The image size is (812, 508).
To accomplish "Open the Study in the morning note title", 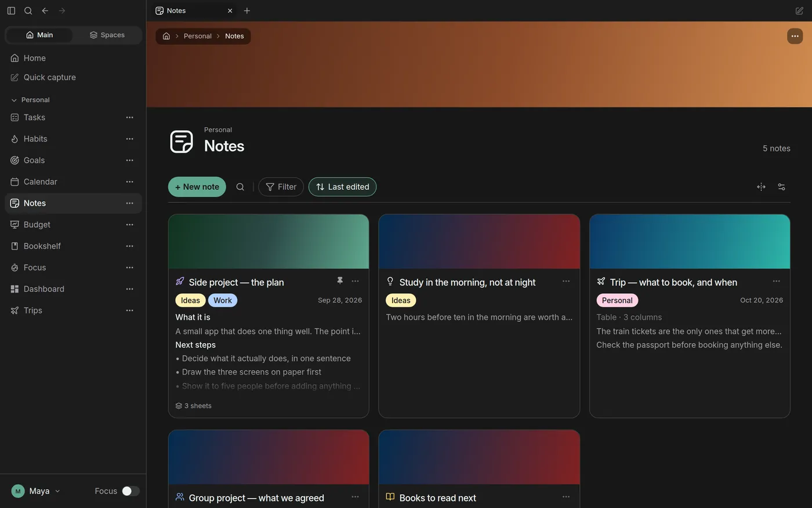I will [467, 282].
